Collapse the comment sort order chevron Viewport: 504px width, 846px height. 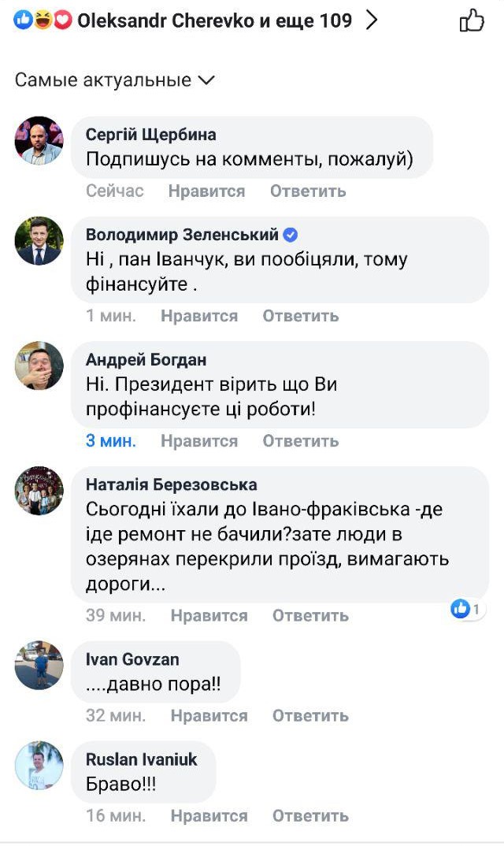click(x=206, y=80)
